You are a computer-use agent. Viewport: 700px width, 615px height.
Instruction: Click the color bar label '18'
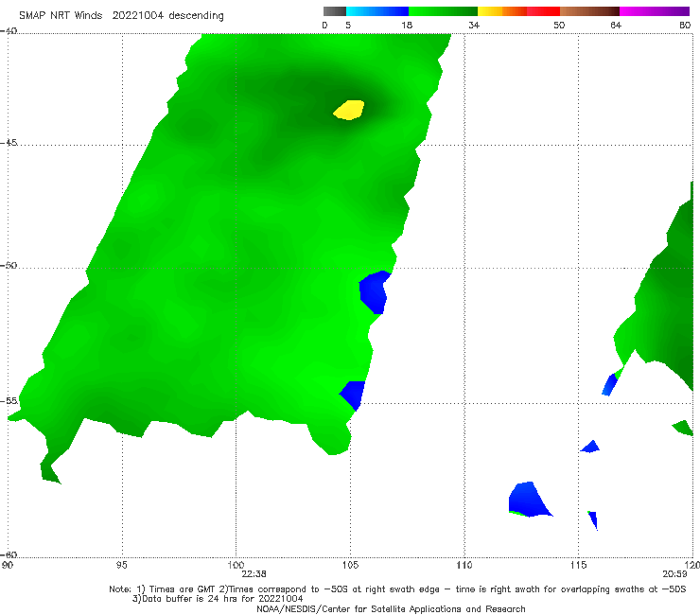(x=407, y=25)
